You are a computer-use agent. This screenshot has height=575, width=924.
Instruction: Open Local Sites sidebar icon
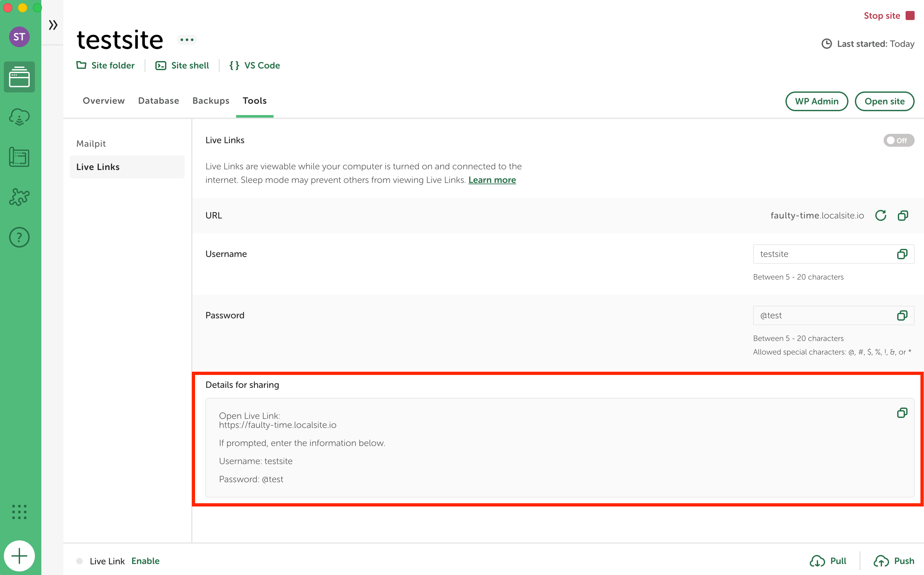click(19, 77)
